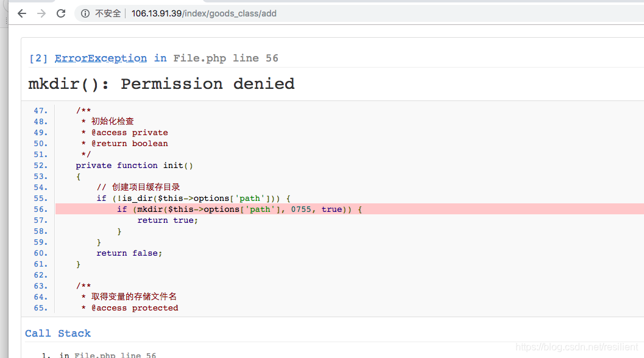Focus the address bar URL 106.13.91.39/index/goods_class/add
The height and width of the screenshot is (358, 644).
point(203,13)
